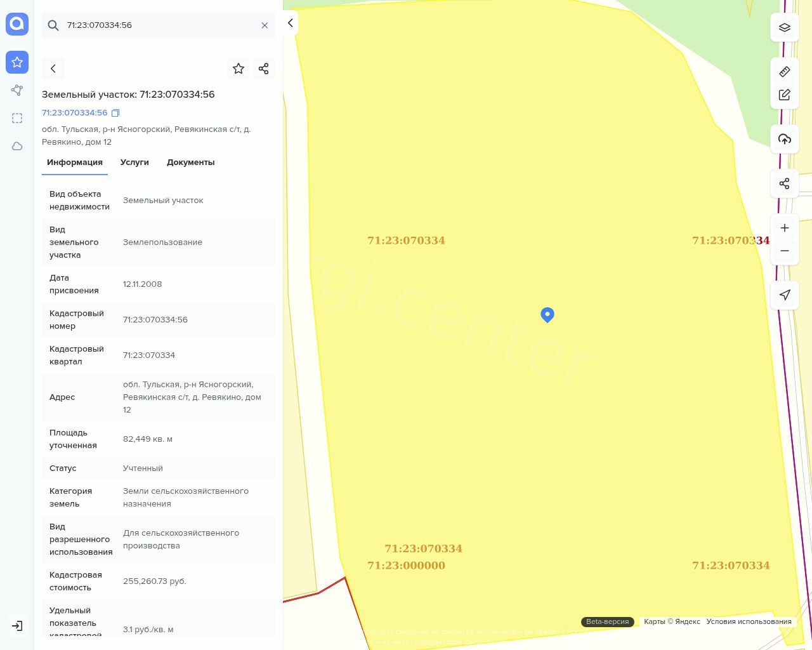Clear the cadastral number search field
This screenshot has width=812, height=650.
(265, 25)
